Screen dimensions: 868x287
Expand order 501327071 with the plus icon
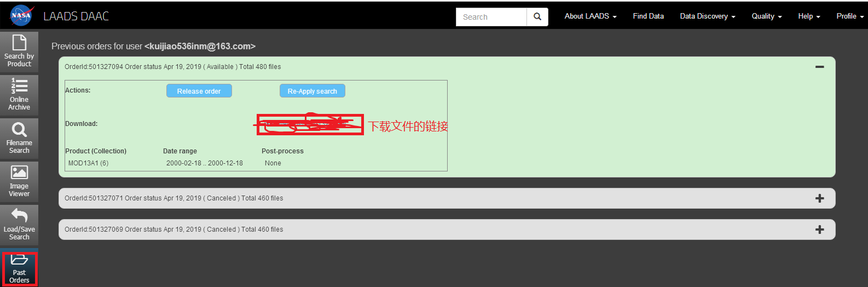click(820, 198)
